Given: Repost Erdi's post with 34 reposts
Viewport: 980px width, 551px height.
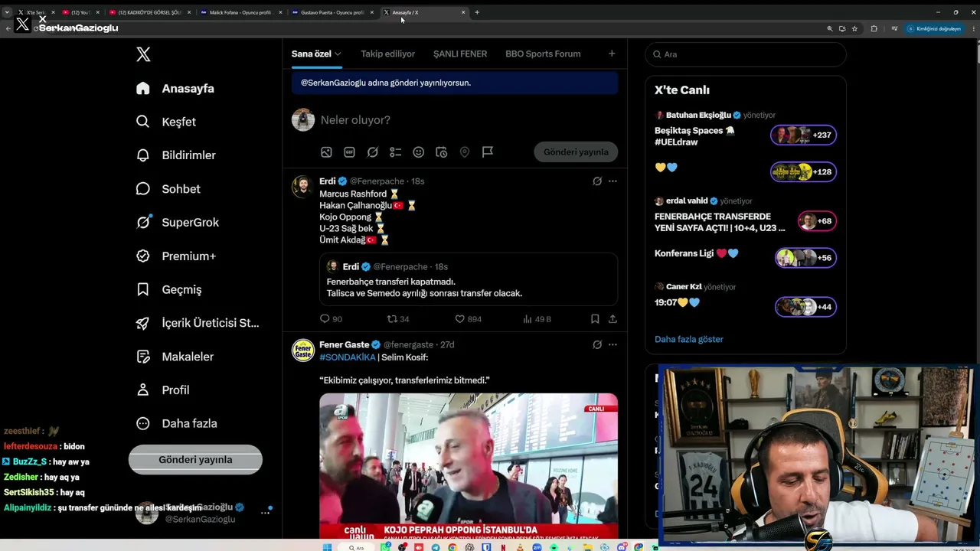Looking at the screenshot, I should (398, 319).
